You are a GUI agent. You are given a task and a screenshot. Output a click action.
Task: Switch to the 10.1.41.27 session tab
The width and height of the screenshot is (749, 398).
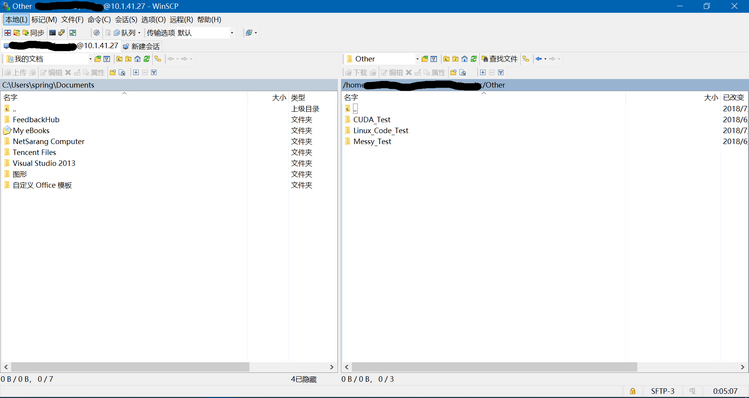[61, 46]
